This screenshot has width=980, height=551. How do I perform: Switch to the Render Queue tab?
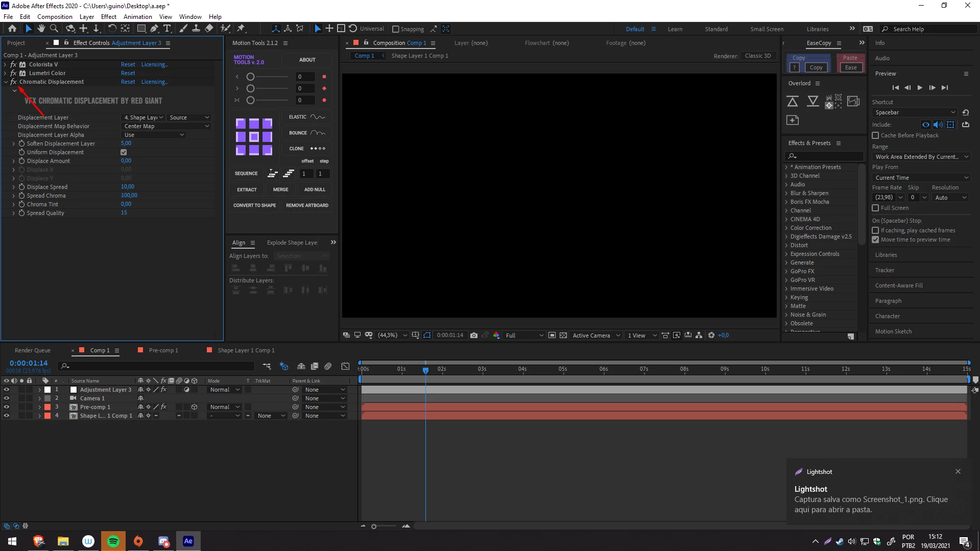(x=33, y=350)
